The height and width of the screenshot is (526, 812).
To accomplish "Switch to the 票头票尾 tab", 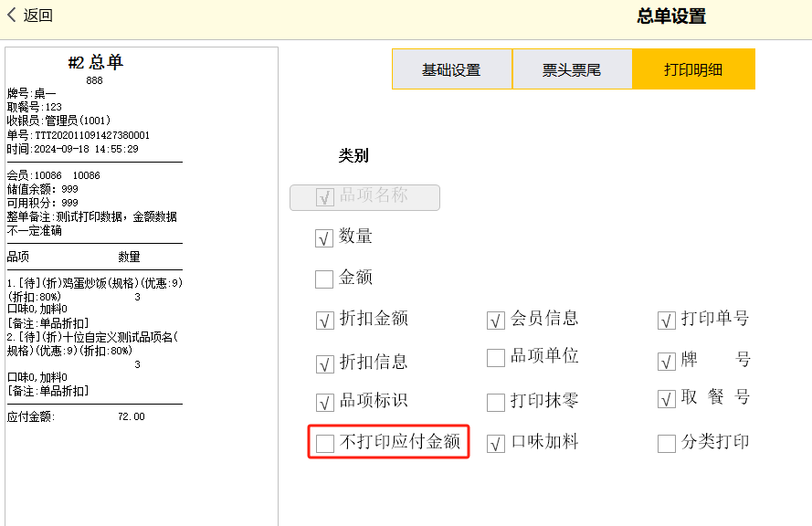I will click(572, 69).
